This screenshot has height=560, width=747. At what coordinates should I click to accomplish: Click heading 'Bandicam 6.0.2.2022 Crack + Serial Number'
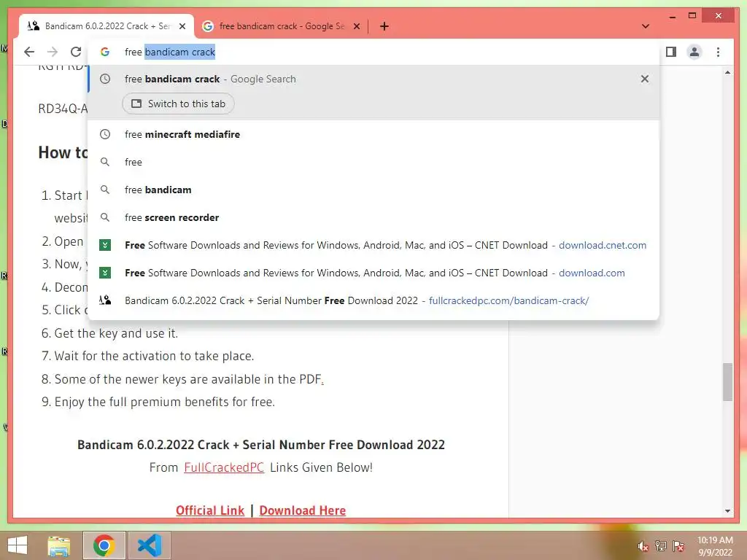261,445
